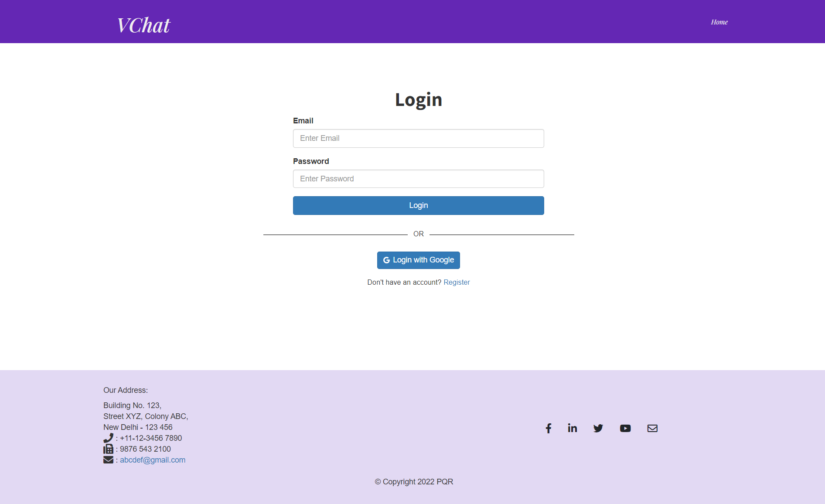Click the Facebook icon in the footer

pos(548,428)
